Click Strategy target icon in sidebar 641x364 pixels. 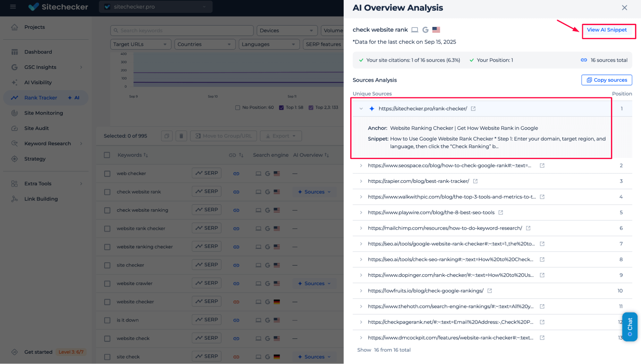(x=14, y=159)
